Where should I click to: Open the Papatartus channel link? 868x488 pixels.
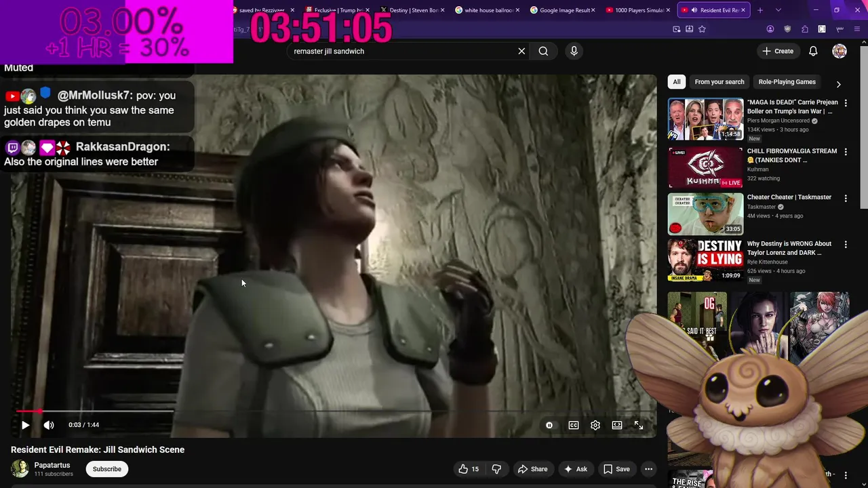click(x=52, y=465)
